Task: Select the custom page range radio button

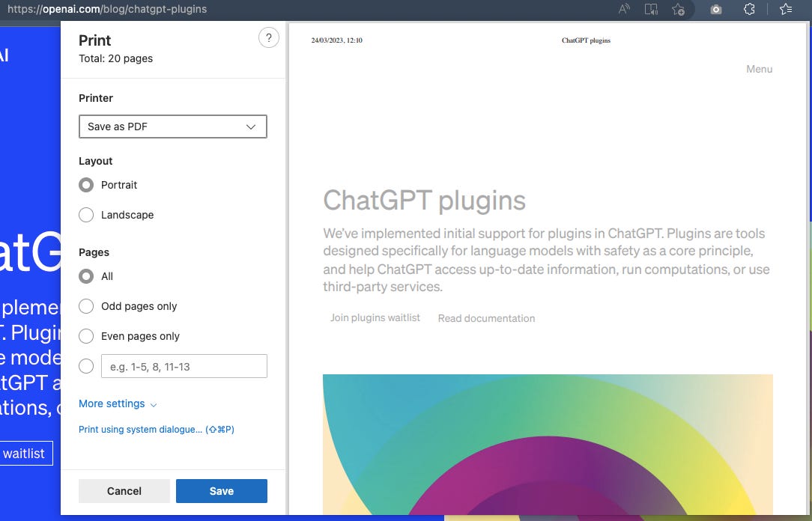Action: pyautogui.click(x=86, y=366)
